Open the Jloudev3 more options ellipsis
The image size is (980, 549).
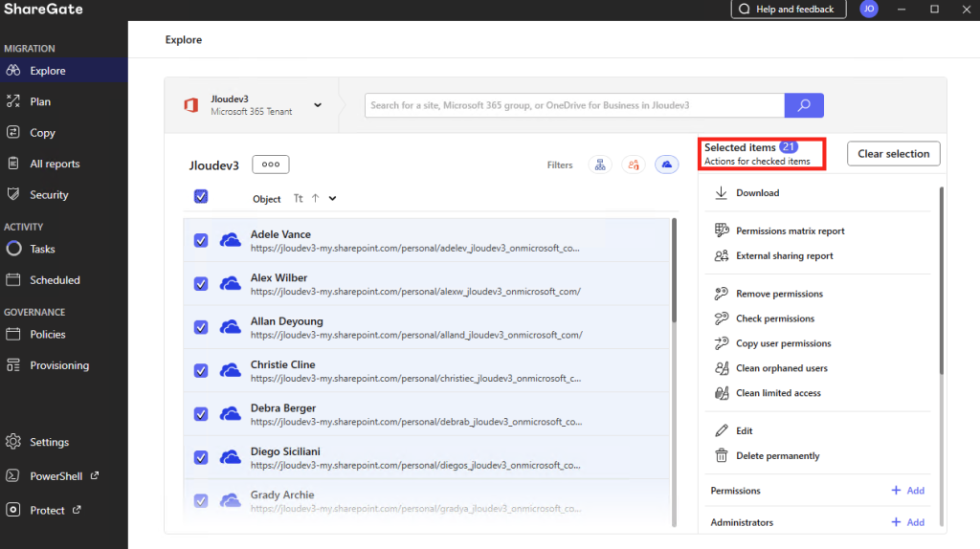(x=271, y=165)
